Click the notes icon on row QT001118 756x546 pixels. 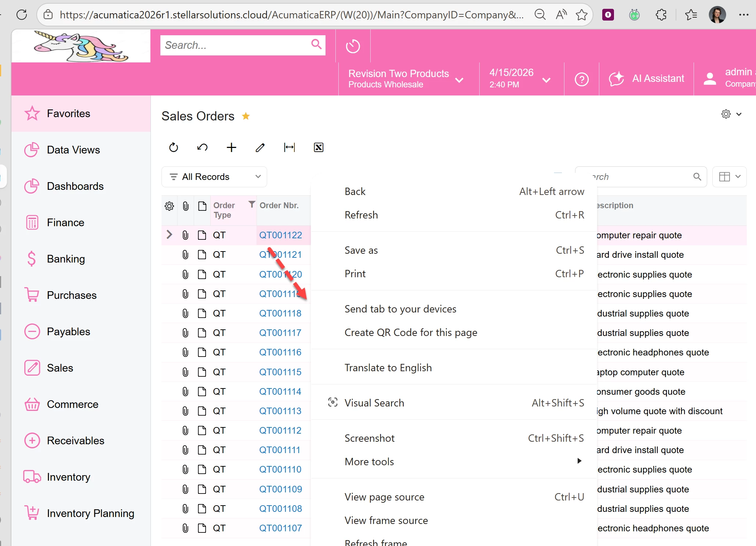(202, 313)
